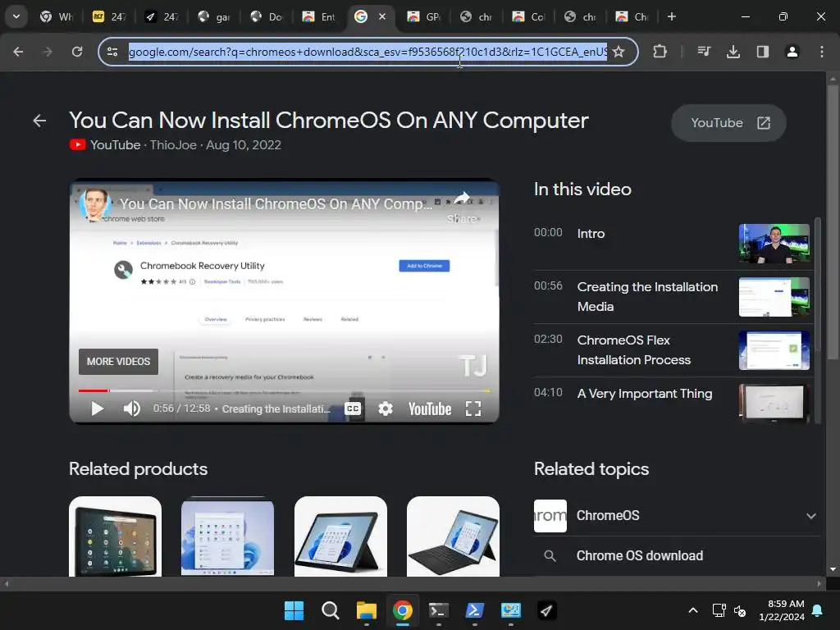Click the browser forward arrow
Screen dimensions: 840x630
coord(48,52)
